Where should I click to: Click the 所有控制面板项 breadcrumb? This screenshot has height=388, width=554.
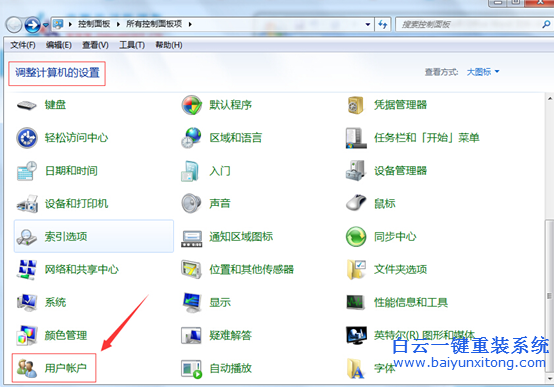pyautogui.click(x=154, y=24)
